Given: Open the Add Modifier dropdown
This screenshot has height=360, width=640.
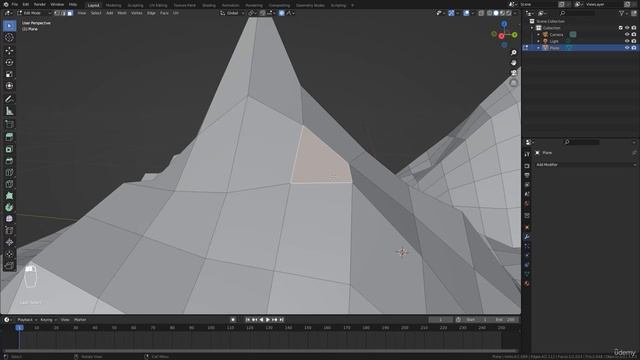Looking at the screenshot, I should point(585,164).
